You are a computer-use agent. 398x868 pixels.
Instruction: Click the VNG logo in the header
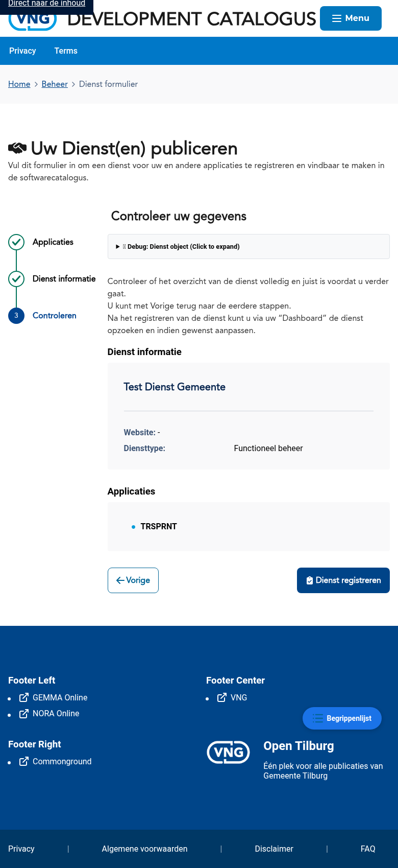(33, 20)
